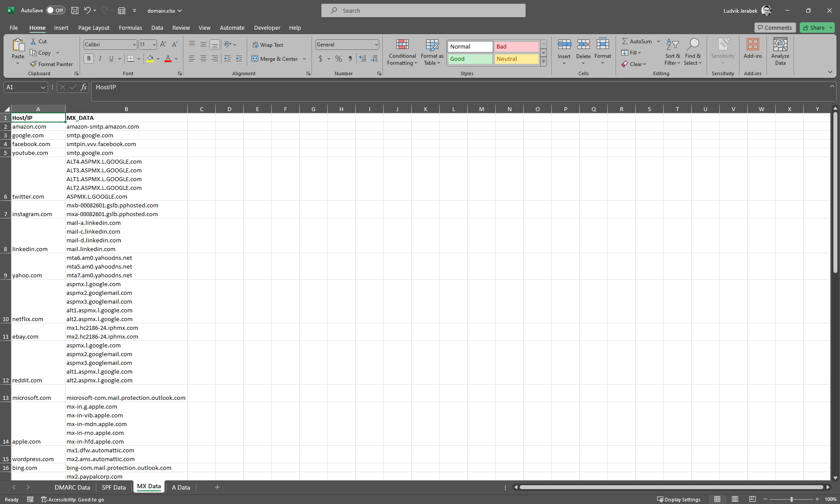Toggle Center horizontal alignment
The width and height of the screenshot is (840, 504).
click(x=203, y=59)
